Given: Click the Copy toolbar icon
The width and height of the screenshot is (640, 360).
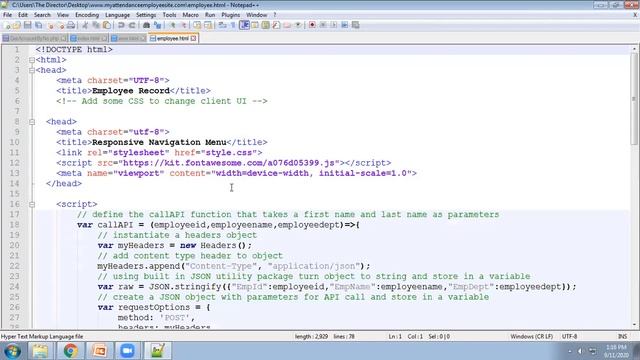Looking at the screenshot, I should [96, 25].
